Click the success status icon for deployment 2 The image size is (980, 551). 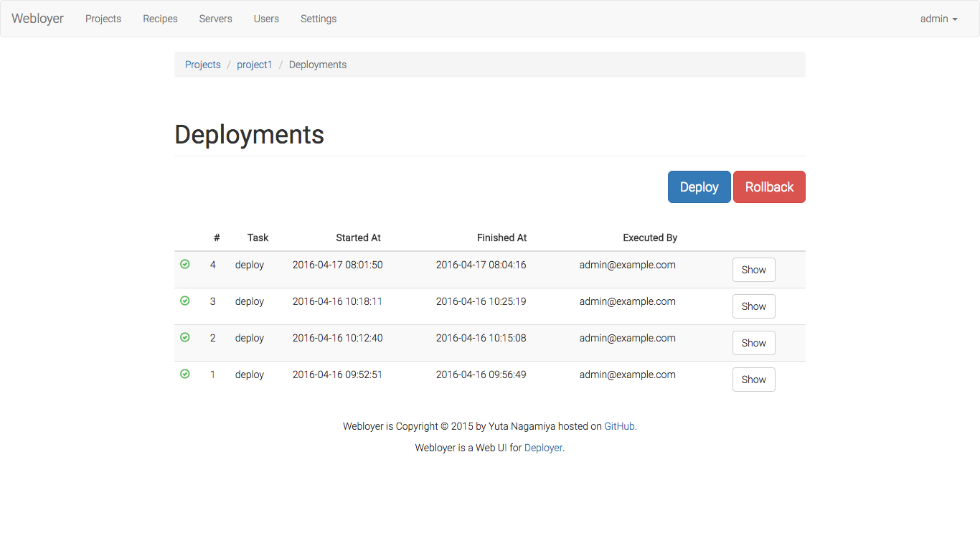click(x=185, y=338)
